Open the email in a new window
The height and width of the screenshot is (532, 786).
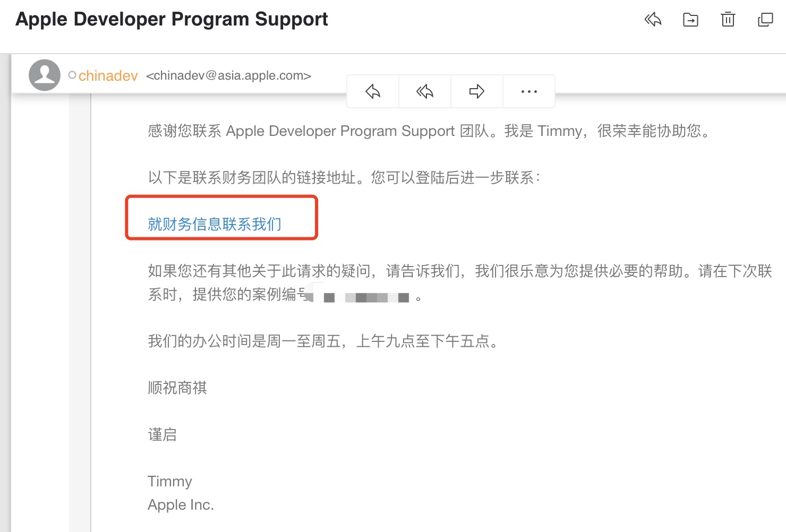pos(765,20)
